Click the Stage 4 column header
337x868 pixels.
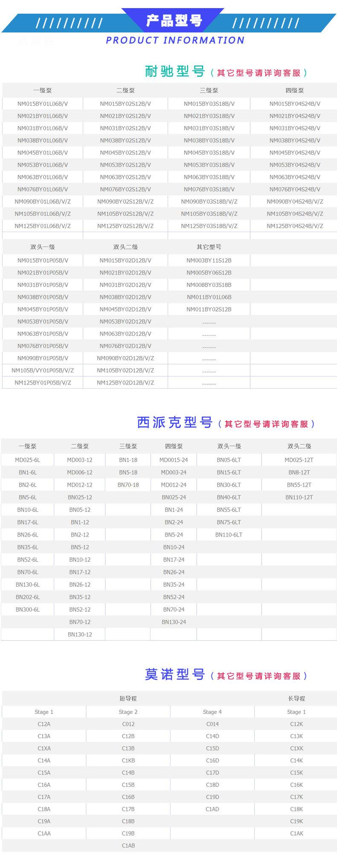tap(212, 712)
